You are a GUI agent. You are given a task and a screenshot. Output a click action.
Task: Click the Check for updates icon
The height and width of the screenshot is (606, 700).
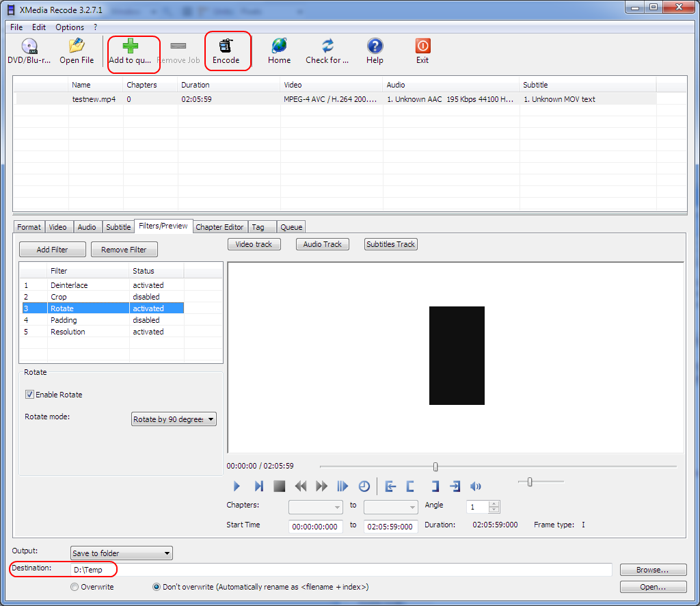coord(327,47)
